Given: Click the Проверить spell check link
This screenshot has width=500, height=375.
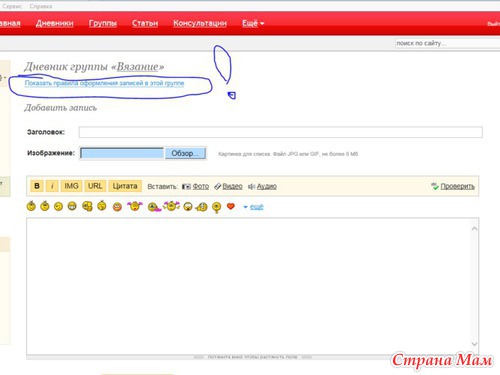Looking at the screenshot, I should (x=457, y=186).
